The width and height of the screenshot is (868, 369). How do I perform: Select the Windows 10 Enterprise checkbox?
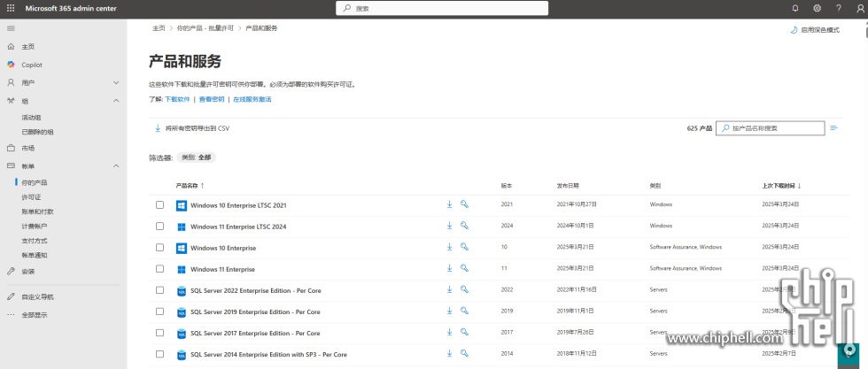click(x=160, y=248)
